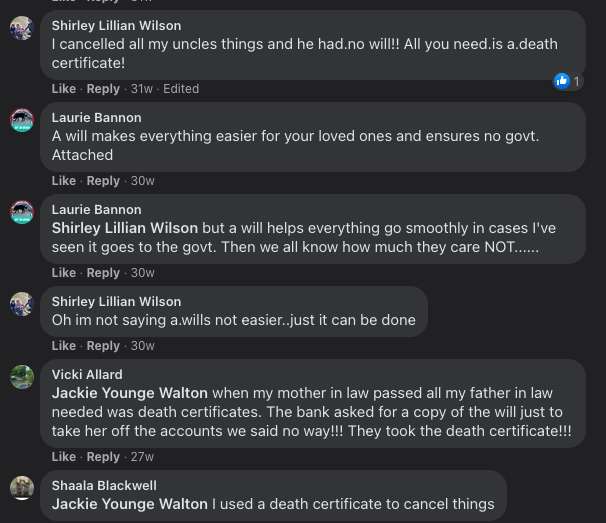
Task: Open Shaala Blackwell's profile picture
Action: click(x=22, y=488)
